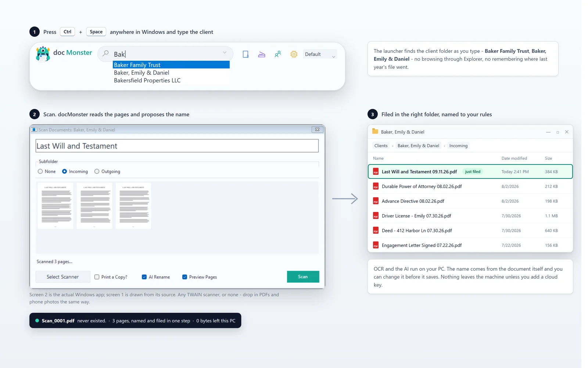Viewport: 588px width, 368px height.
Task: Open the green clients icon in the launcher
Action: 278,54
